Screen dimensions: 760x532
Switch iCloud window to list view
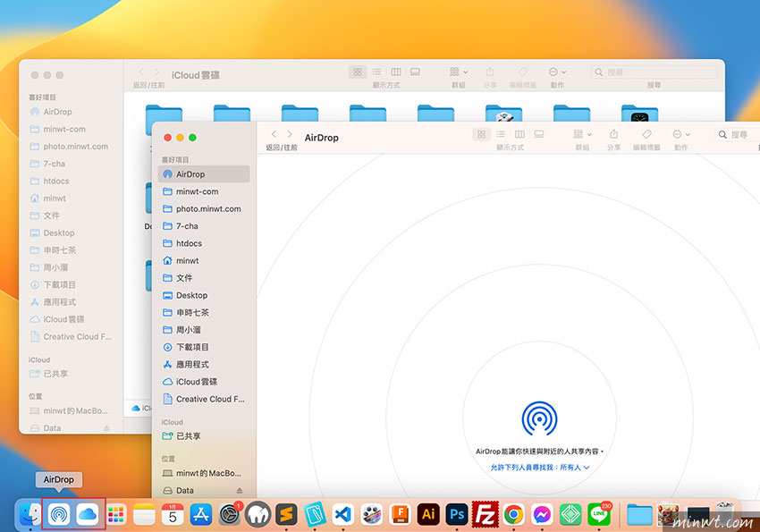(376, 72)
